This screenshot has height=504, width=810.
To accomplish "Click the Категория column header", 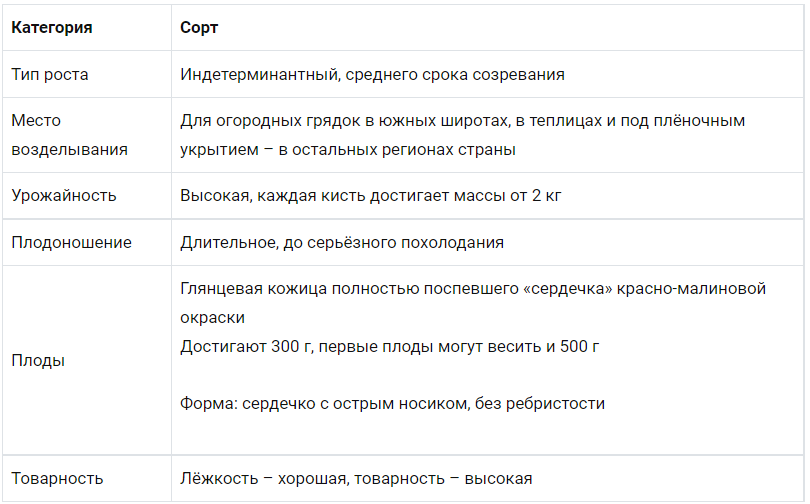I will 52,27.
